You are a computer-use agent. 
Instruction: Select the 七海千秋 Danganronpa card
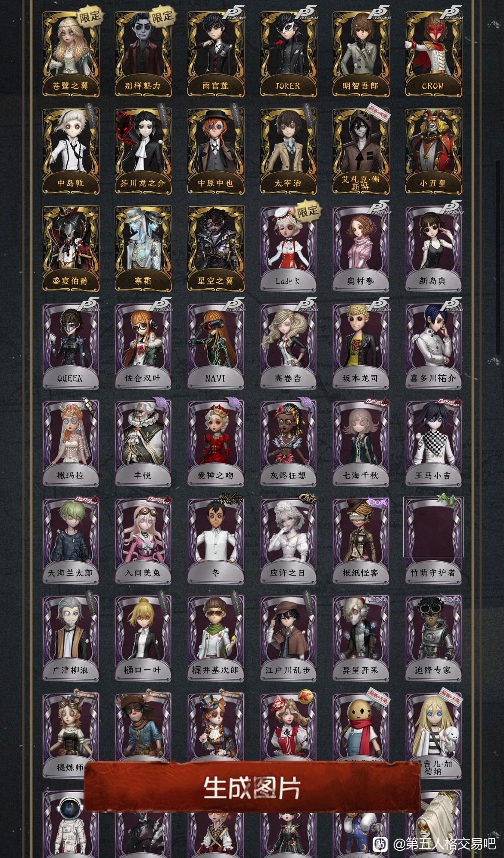(x=361, y=443)
